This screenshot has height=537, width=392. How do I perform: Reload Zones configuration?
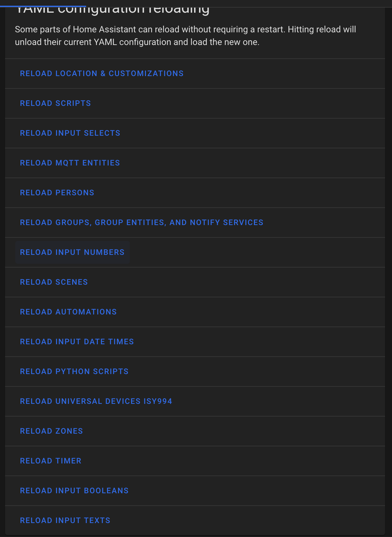(x=51, y=431)
